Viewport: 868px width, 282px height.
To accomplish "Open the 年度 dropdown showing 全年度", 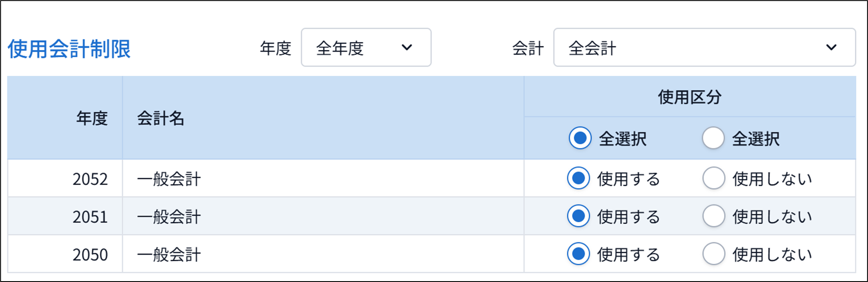I will (366, 47).
